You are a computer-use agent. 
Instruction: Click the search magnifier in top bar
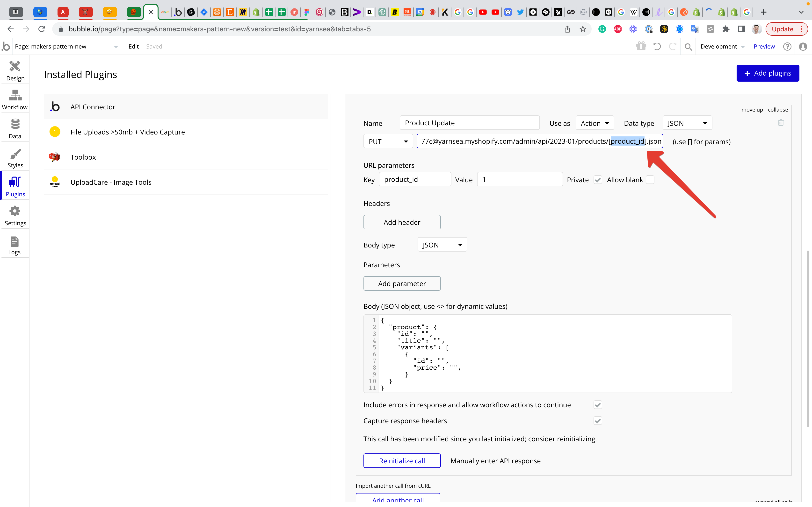coord(688,47)
